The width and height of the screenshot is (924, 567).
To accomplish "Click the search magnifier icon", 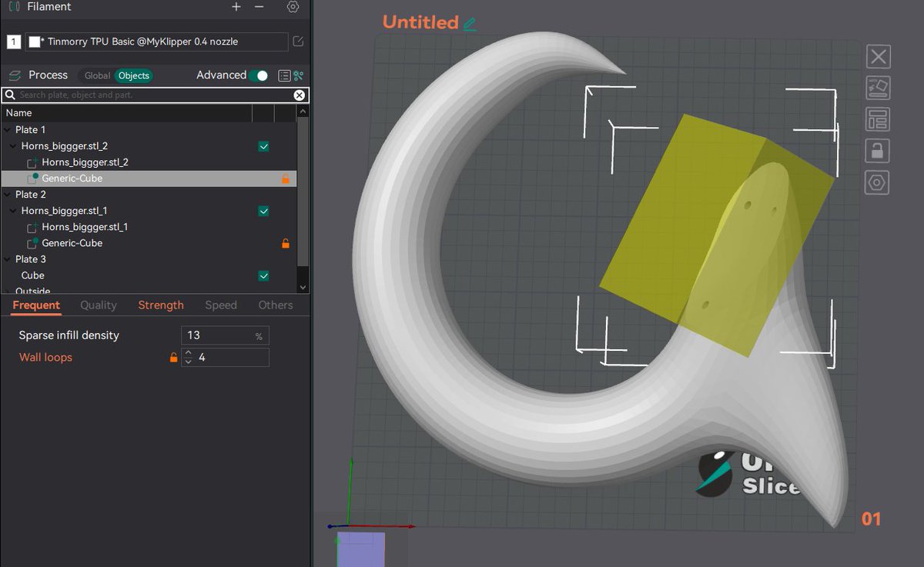I will pyautogui.click(x=10, y=95).
